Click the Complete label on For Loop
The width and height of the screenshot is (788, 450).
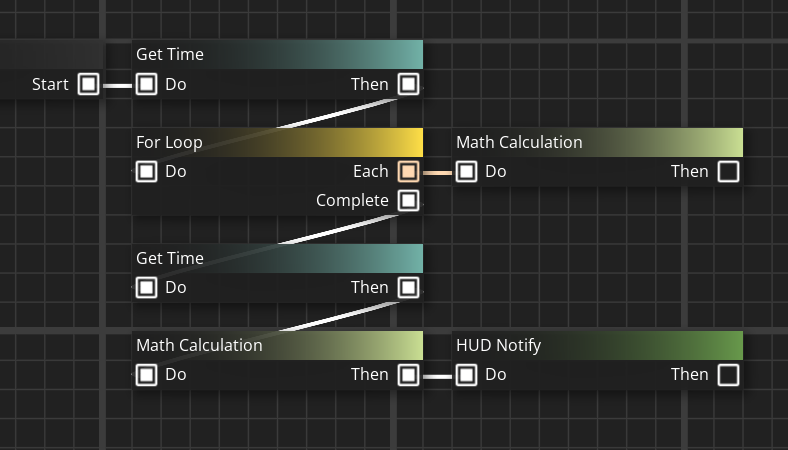pos(352,201)
